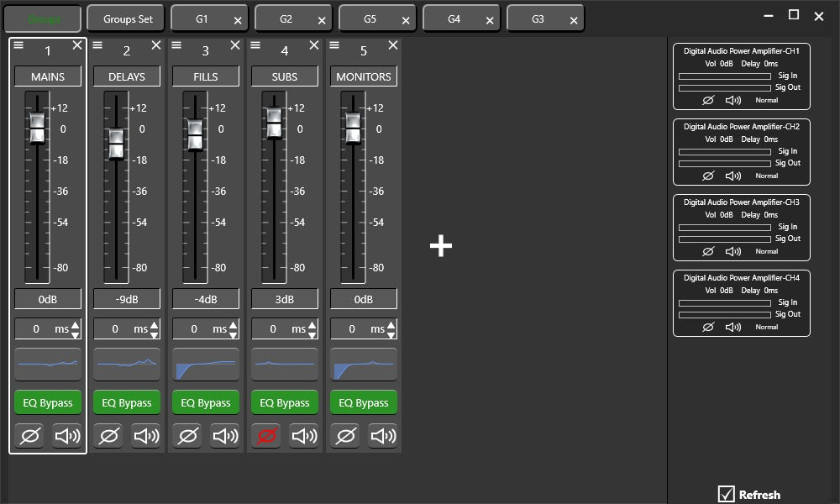Toggle phase invert on the SUBS group
840x504 pixels.
click(265, 436)
